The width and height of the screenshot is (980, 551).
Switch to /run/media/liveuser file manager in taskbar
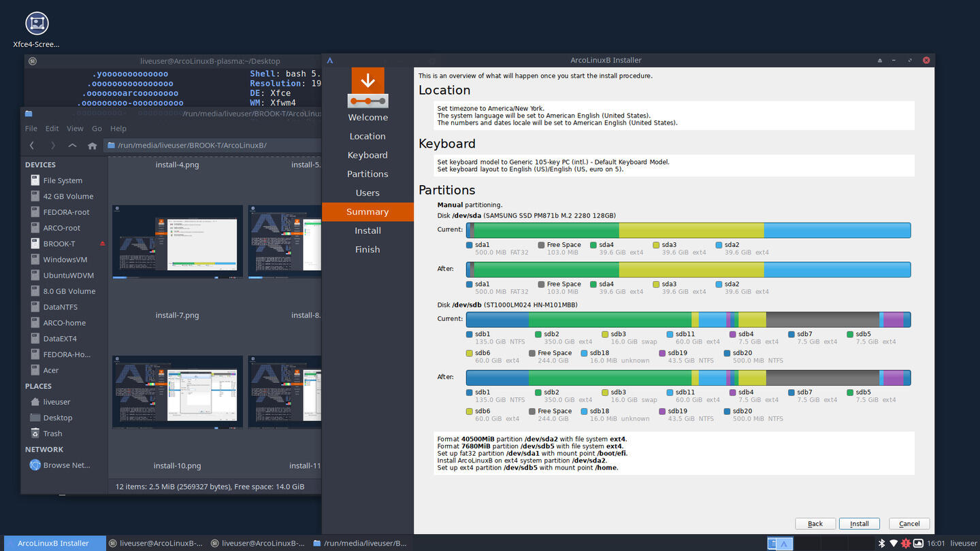pos(361,544)
